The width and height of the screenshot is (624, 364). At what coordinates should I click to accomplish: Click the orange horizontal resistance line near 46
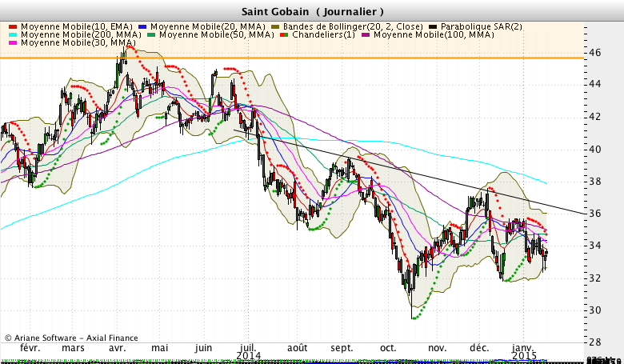point(292,58)
